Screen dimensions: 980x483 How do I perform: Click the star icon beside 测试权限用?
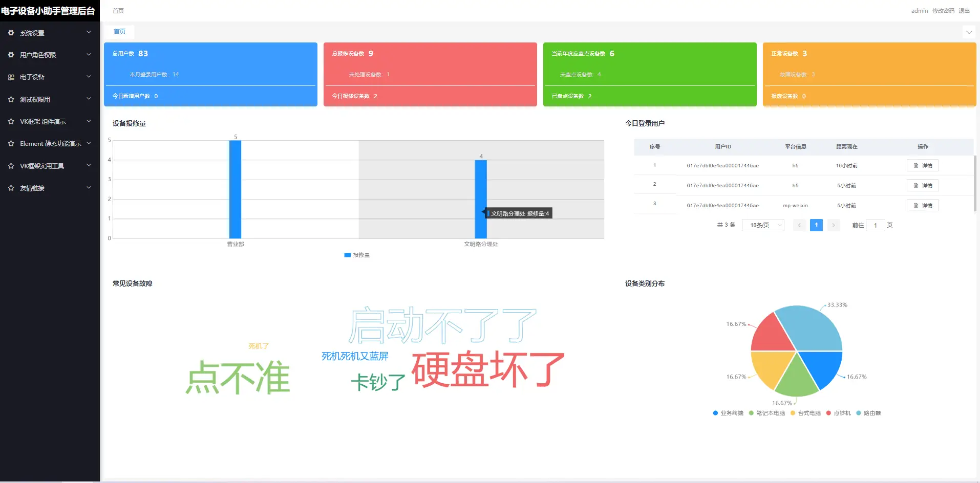click(11, 99)
